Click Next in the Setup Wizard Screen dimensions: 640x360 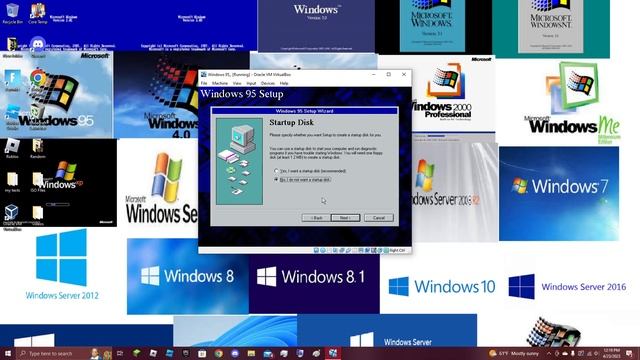tap(345, 218)
